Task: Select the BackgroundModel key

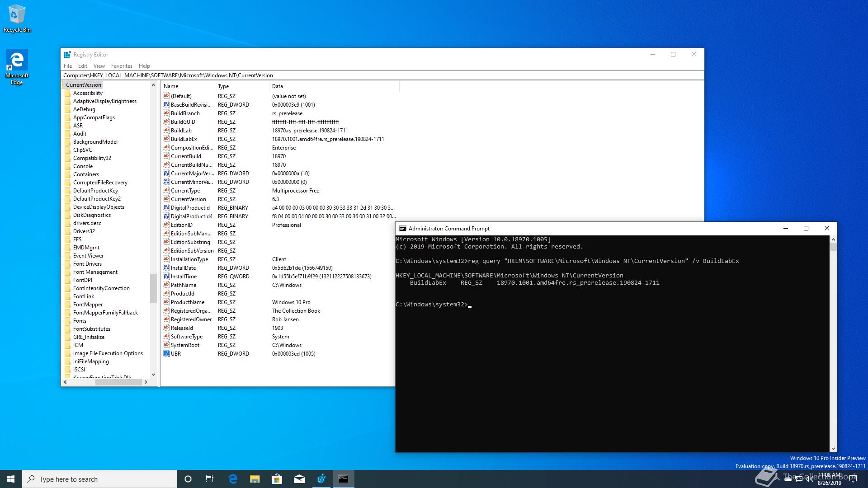Action: click(95, 142)
